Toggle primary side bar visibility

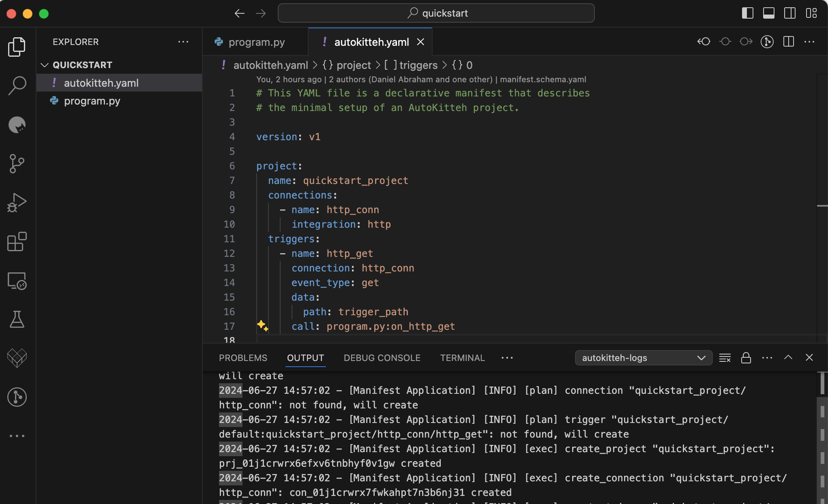click(748, 13)
